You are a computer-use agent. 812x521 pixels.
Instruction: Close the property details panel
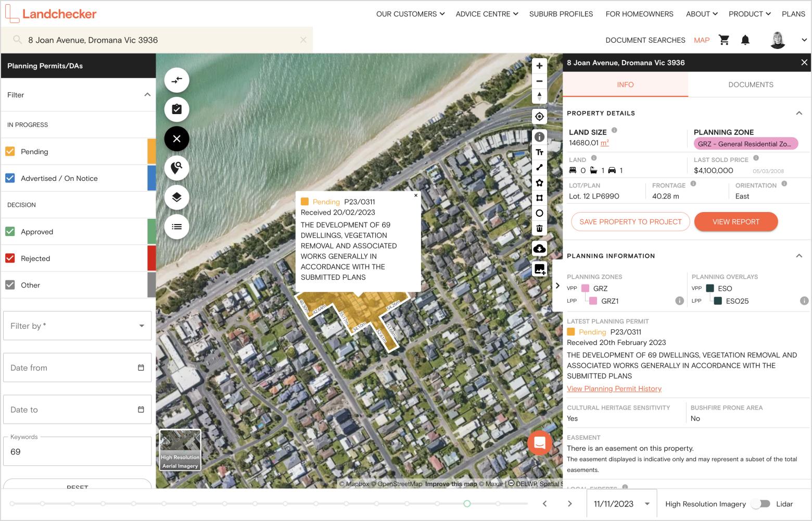coord(804,63)
